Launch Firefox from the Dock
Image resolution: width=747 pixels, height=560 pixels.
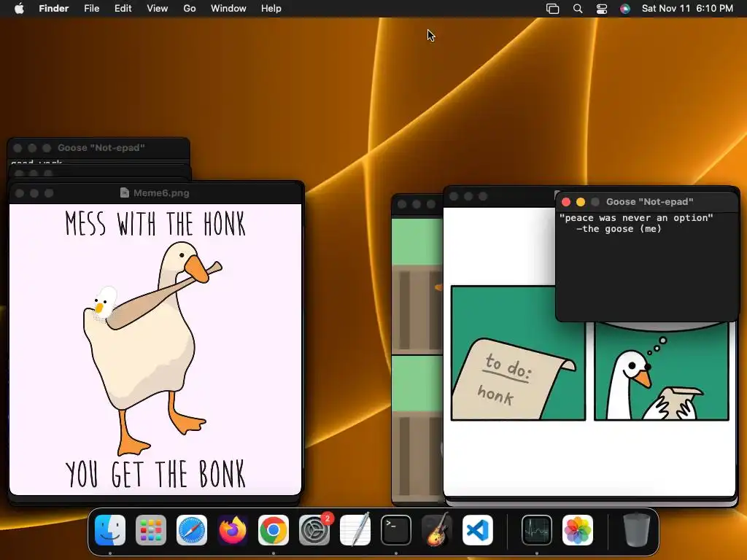point(233,530)
